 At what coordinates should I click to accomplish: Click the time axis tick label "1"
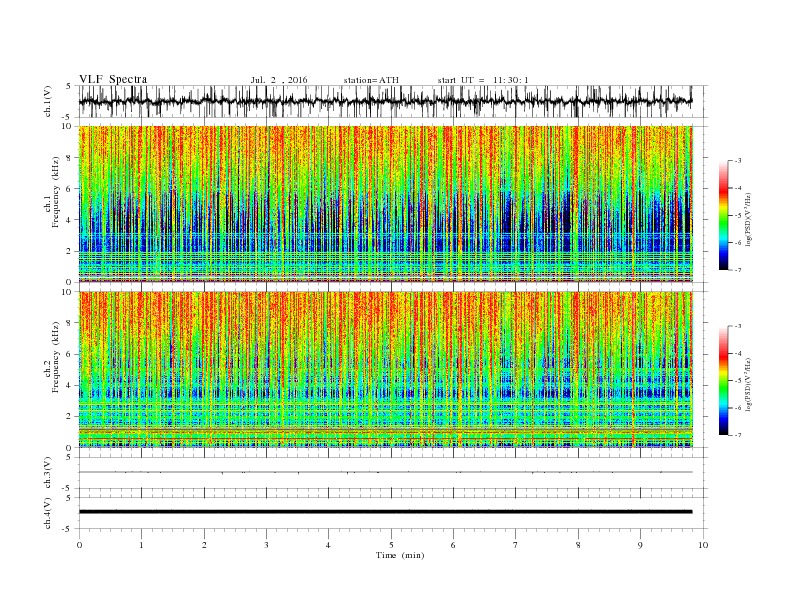tap(141, 545)
